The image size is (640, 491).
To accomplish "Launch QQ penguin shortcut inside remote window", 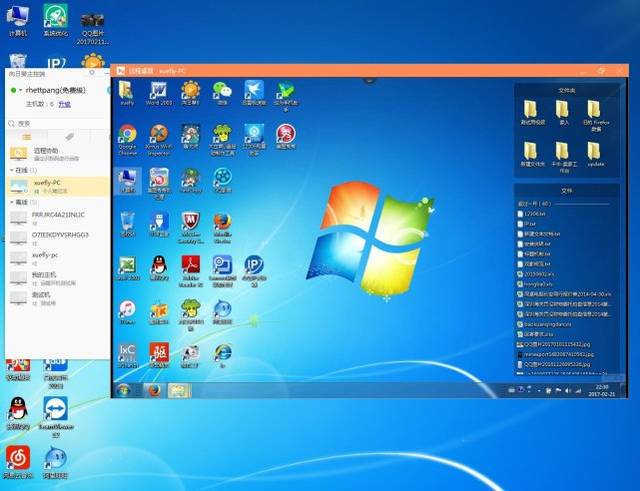I will 159,268.
